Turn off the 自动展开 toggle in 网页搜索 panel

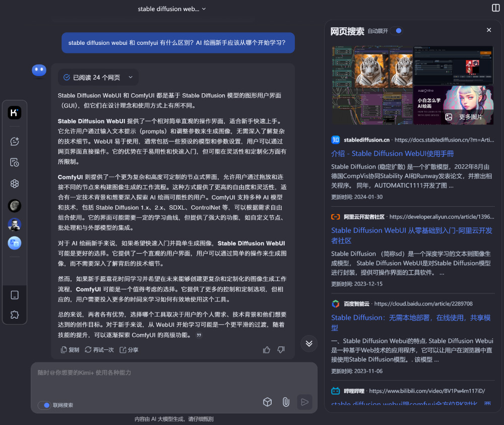[397, 31]
